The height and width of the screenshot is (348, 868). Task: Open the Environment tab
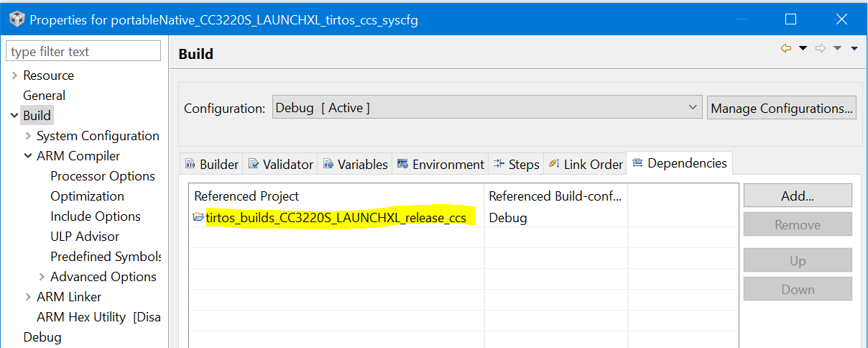tap(440, 164)
